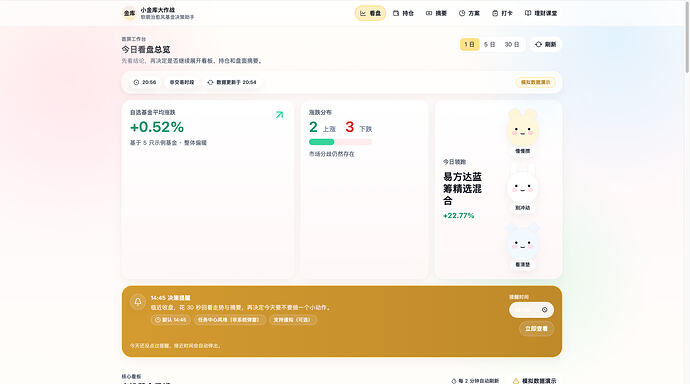The image size is (690, 384).
Task: Click the 刷新 refresh button
Action: click(x=545, y=44)
